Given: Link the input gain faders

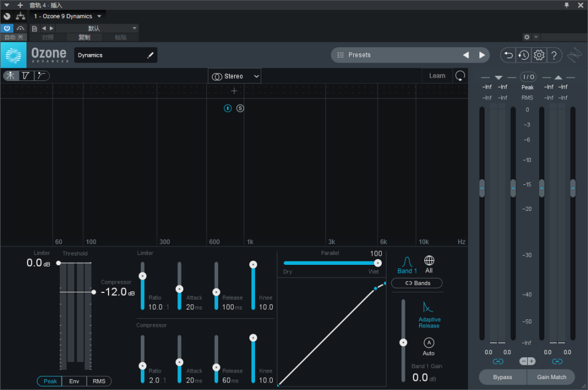Looking at the screenshot, I should pyautogui.click(x=498, y=361).
